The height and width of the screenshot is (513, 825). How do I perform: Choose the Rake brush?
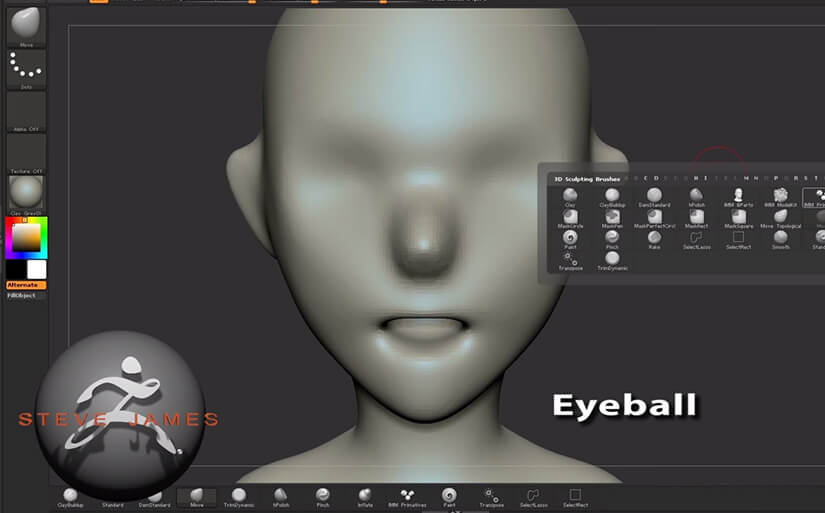pyautogui.click(x=654, y=240)
